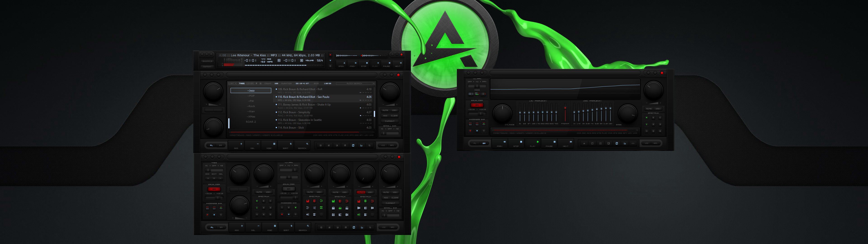This screenshot has height=244, width=868.
Task: Switch to PL in equalizer window PL/EQ switch
Action: [475, 143]
